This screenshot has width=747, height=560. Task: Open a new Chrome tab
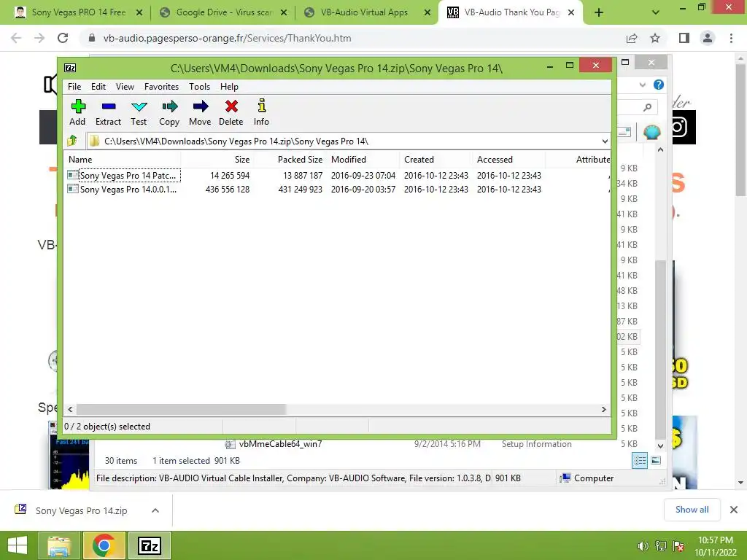click(599, 12)
